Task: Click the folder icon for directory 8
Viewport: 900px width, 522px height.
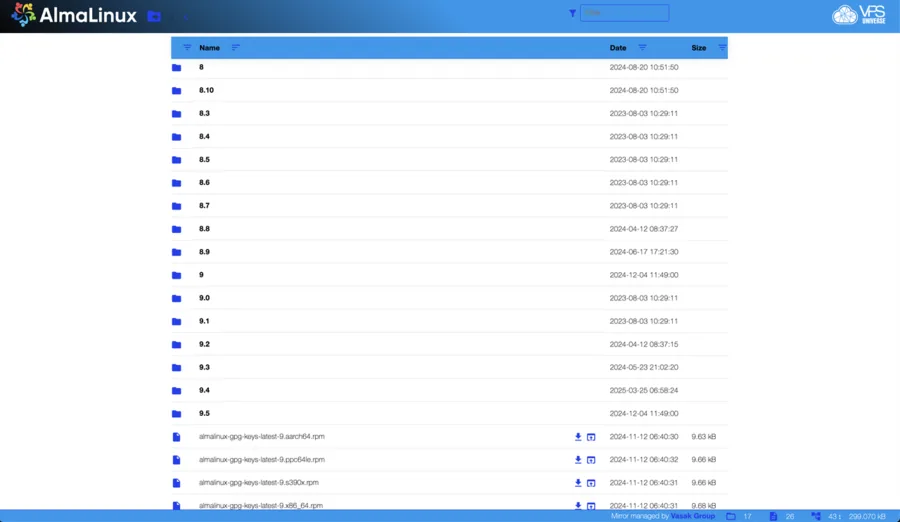Action: [177, 68]
